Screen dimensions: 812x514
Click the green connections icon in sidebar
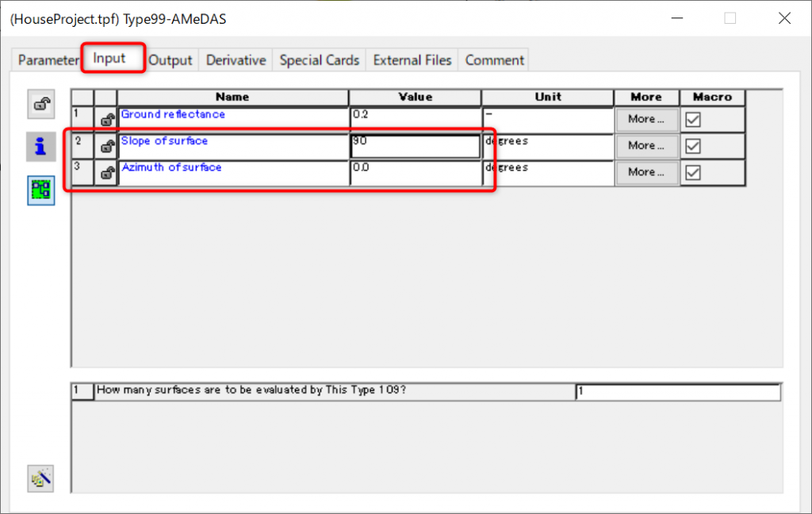41,190
